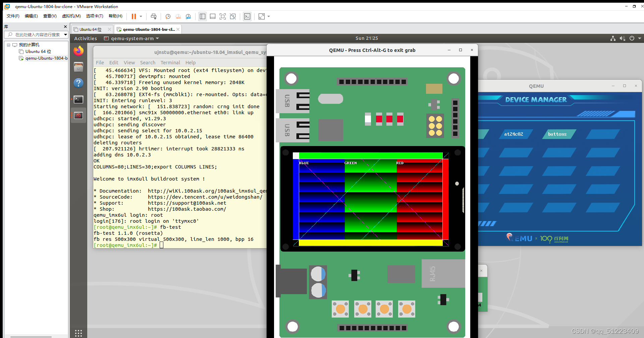This screenshot has width=644, height=338.
Task: Open the 虚拟机(M) menu
Action: point(71,16)
